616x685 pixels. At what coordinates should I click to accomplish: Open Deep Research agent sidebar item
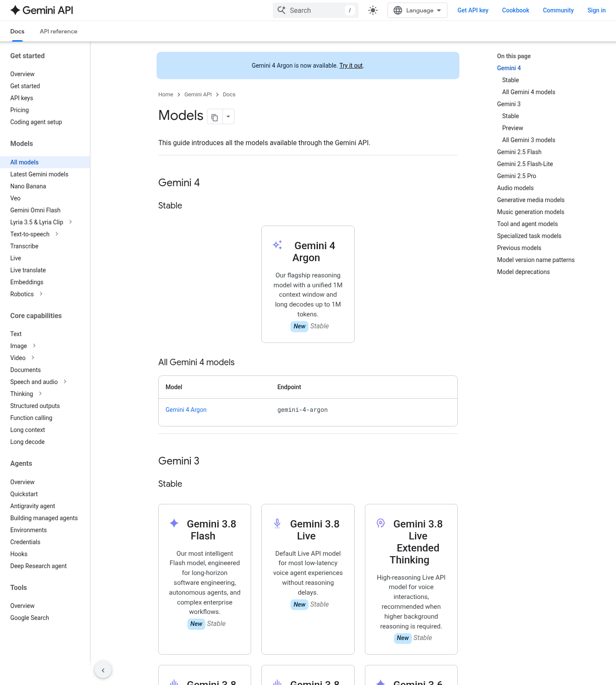(38, 566)
